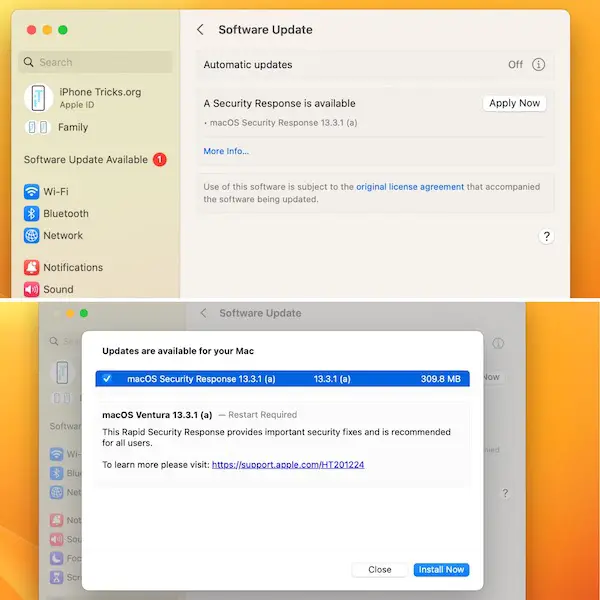This screenshot has height=600, width=600.
Task: Uncheck macOS Security Response 13.3.1 (a) checkbox
Action: [x=107, y=379]
